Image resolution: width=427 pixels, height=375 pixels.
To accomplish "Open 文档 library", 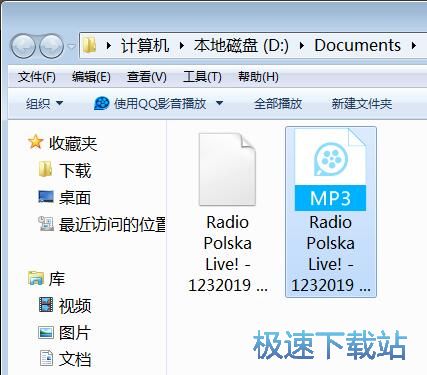I will [75, 359].
